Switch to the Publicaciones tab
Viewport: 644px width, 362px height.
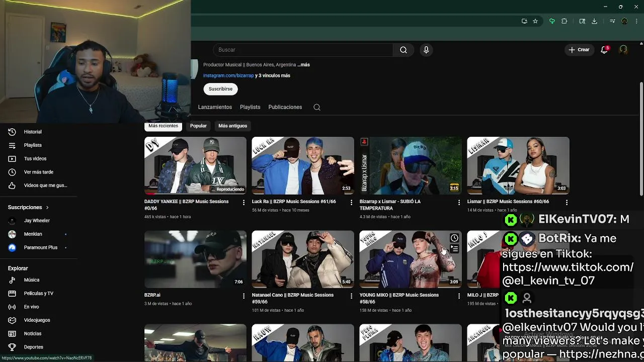(x=285, y=107)
